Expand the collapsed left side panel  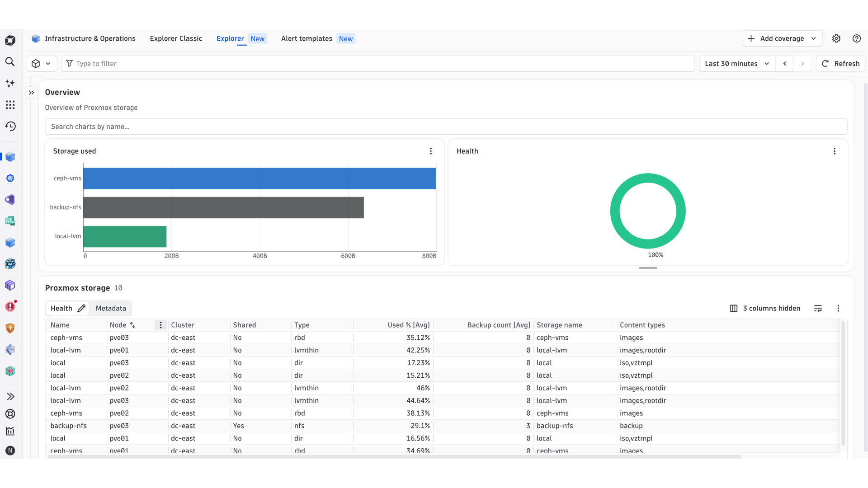tap(31, 93)
